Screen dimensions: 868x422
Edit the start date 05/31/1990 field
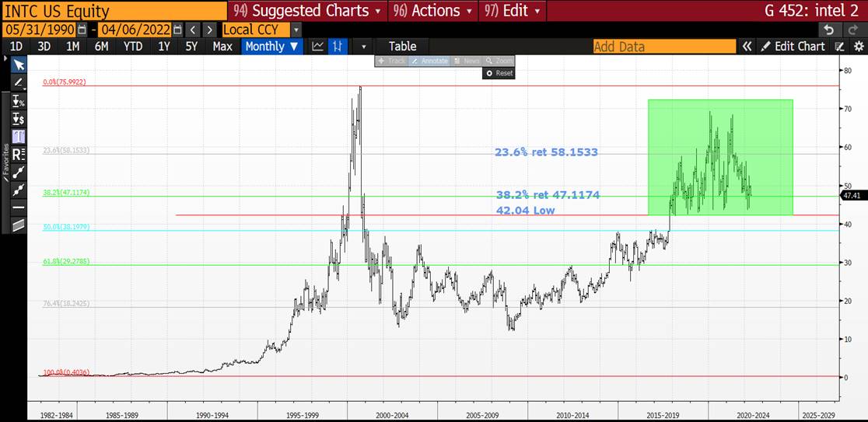point(40,30)
